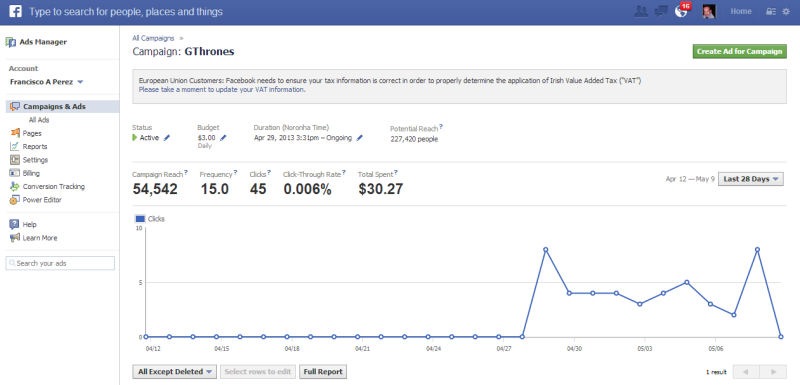
Task: Open the account settings gear icon
Action: pyautogui.click(x=786, y=11)
